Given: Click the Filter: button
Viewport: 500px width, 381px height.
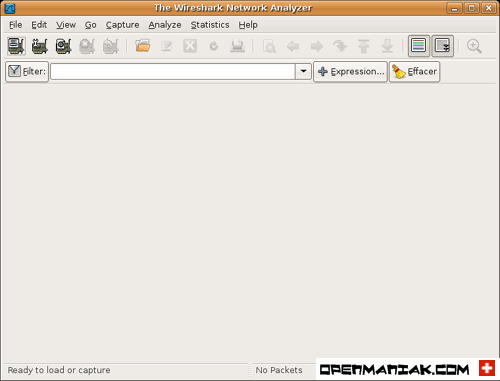Looking at the screenshot, I should [x=27, y=71].
